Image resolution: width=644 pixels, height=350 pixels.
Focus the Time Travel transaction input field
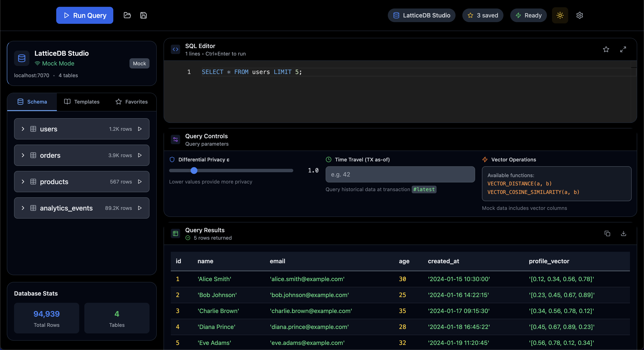tap(400, 175)
